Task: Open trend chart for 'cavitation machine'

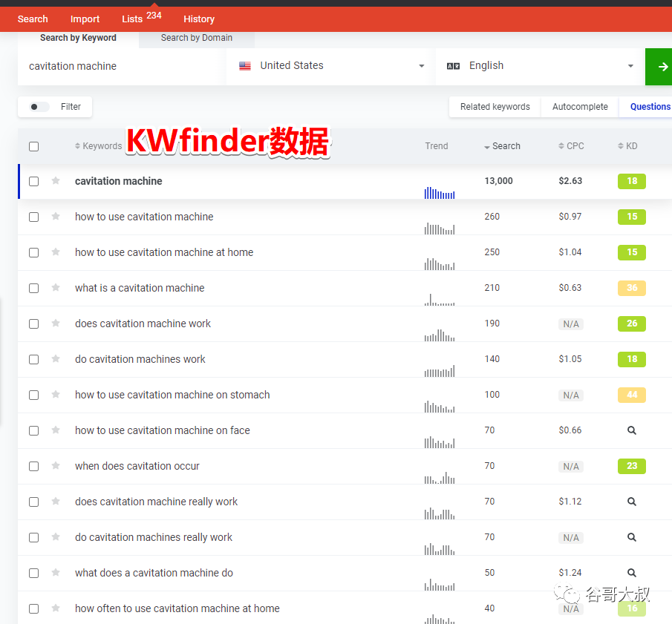Action: tap(440, 193)
